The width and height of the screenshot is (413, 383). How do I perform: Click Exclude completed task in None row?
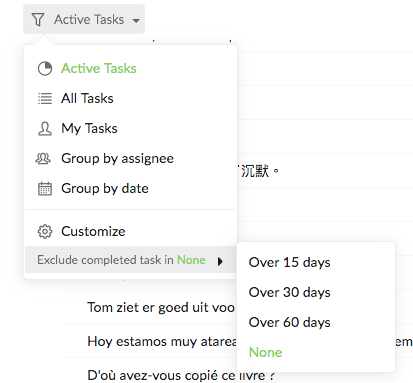[x=131, y=260]
